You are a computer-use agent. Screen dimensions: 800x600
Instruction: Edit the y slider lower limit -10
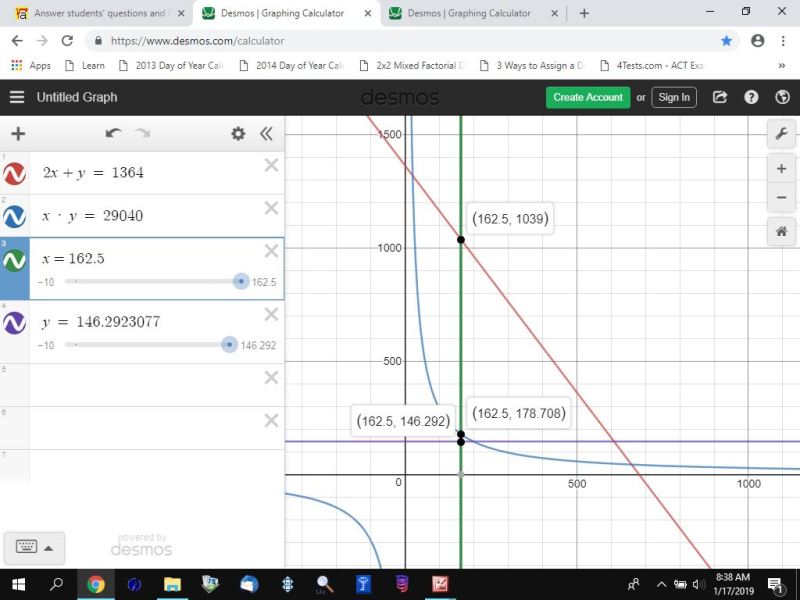pos(46,345)
